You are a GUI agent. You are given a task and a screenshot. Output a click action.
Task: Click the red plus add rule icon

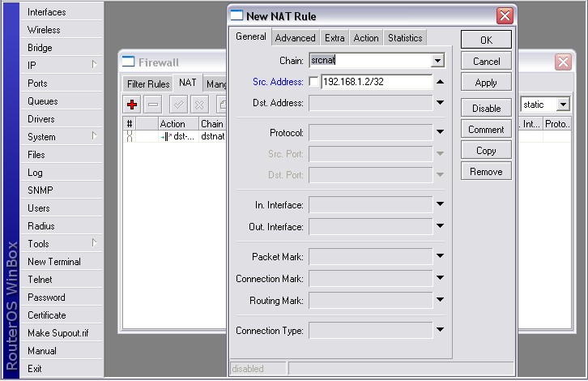pyautogui.click(x=133, y=105)
